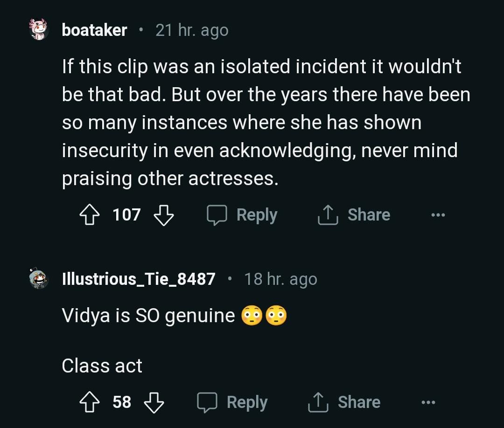Click the speech bubble icon under 'Class act'
504x428 pixels.
tap(207, 402)
